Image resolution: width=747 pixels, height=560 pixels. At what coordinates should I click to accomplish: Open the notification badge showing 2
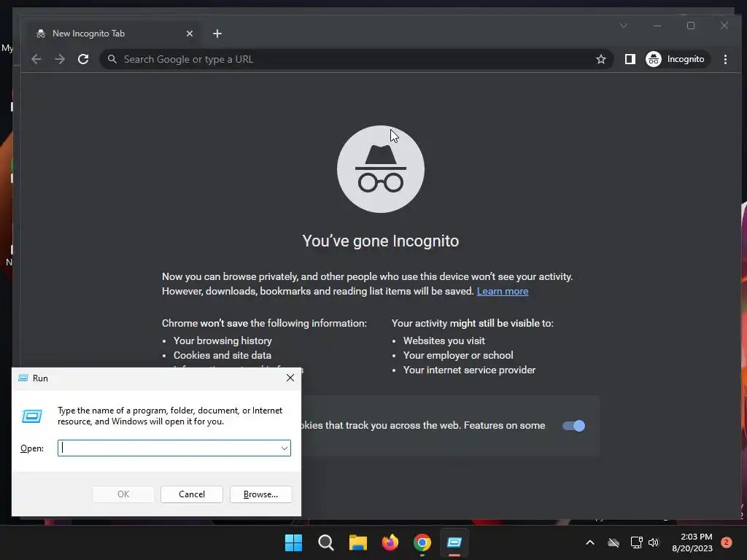tap(727, 542)
